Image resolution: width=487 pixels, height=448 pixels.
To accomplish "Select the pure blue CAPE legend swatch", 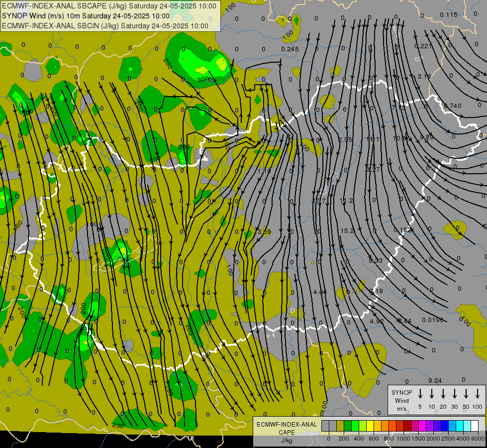I will [445, 426].
